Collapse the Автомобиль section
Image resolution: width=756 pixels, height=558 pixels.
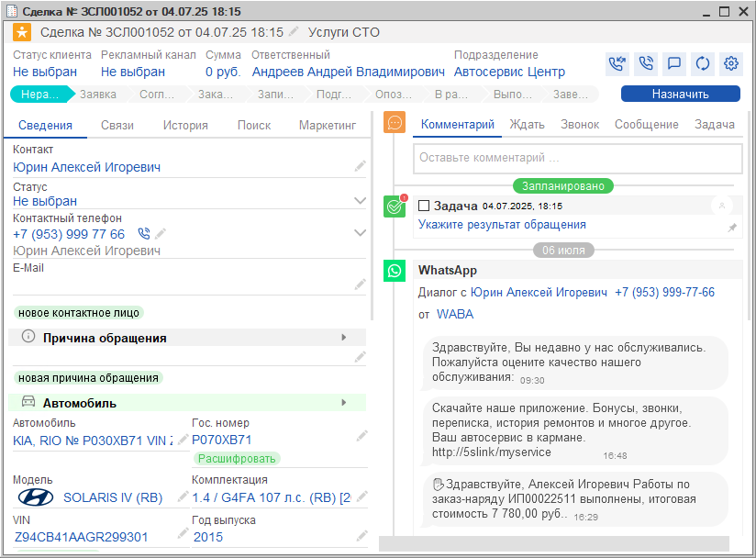click(x=345, y=402)
